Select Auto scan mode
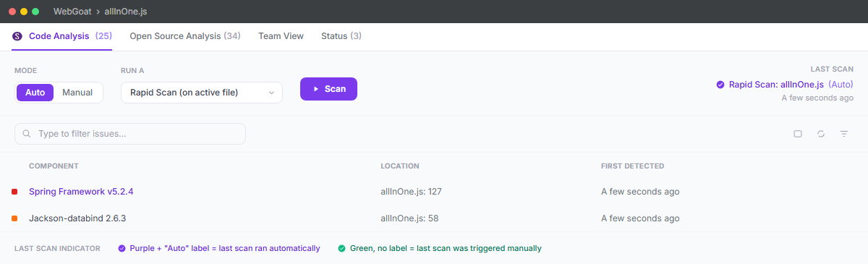The width and height of the screenshot is (868, 264). 35,93
